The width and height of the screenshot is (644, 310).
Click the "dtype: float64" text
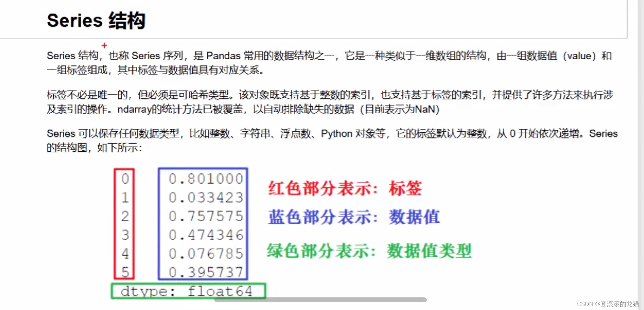point(186,291)
